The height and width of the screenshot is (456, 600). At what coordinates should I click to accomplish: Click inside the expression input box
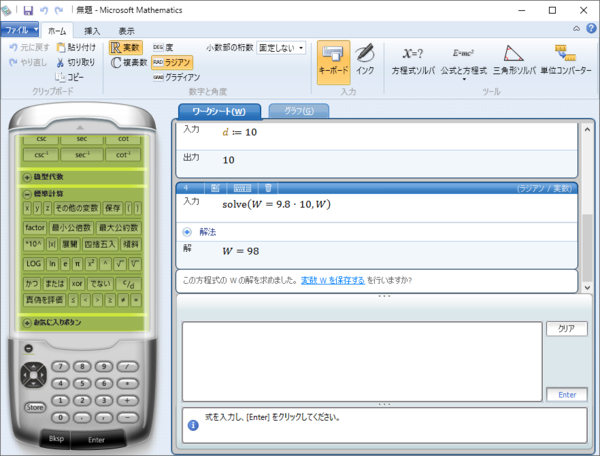pos(362,362)
